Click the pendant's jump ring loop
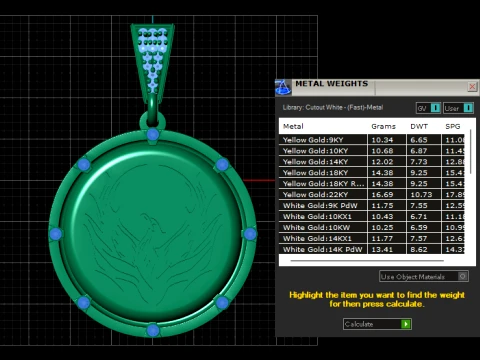 tap(153, 110)
